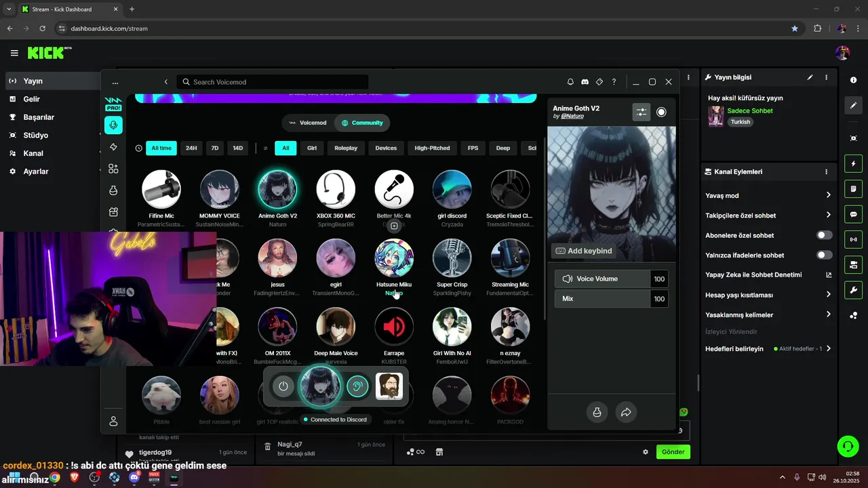Select the Hatsune Miku voice
868x488 pixels.
394,258
